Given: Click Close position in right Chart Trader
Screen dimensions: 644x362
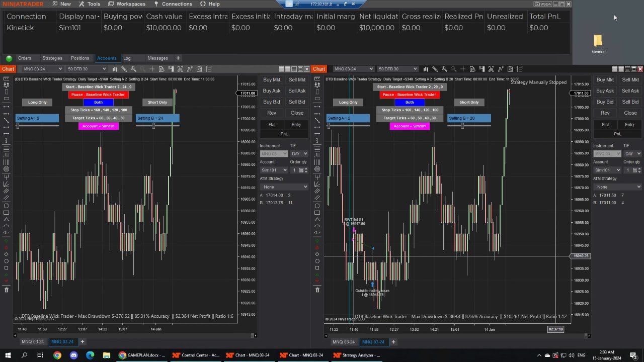Looking at the screenshot, I should pyautogui.click(x=630, y=113).
